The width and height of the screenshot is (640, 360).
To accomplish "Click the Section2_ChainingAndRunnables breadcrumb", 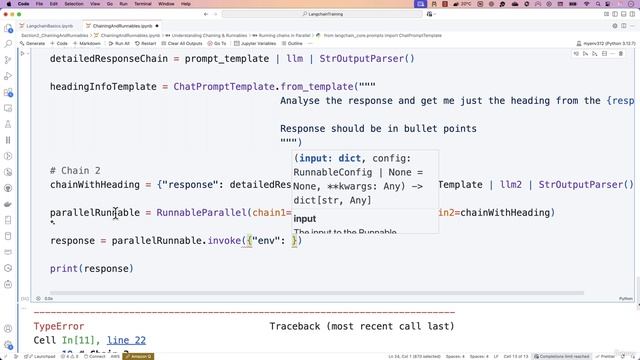I will coord(54,36).
